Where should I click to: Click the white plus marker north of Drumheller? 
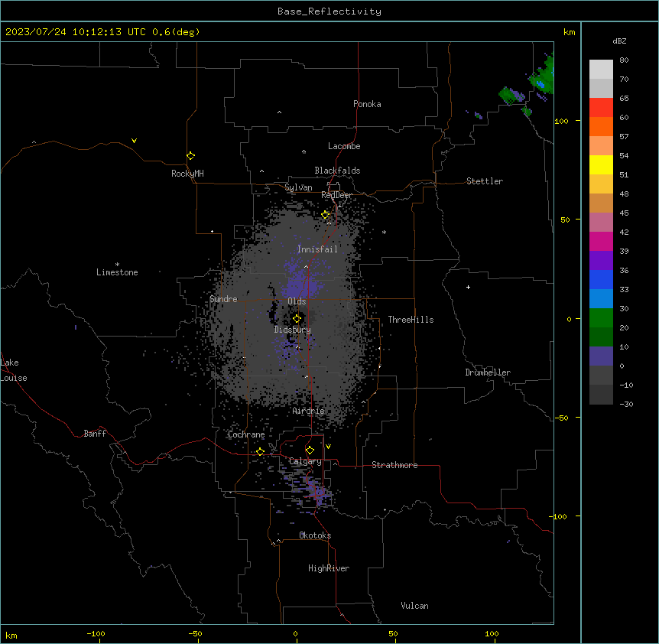tap(468, 287)
